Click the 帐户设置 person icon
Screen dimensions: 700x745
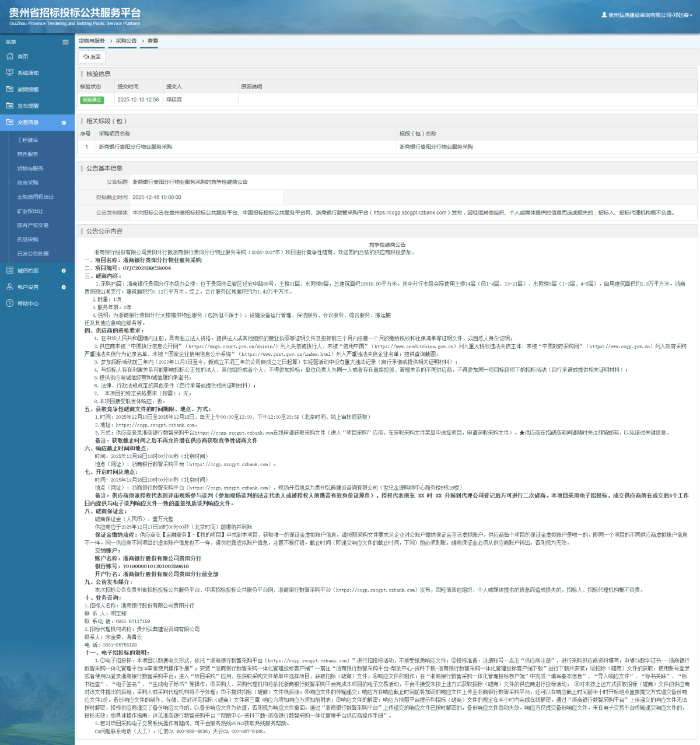pyautogui.click(x=9, y=287)
